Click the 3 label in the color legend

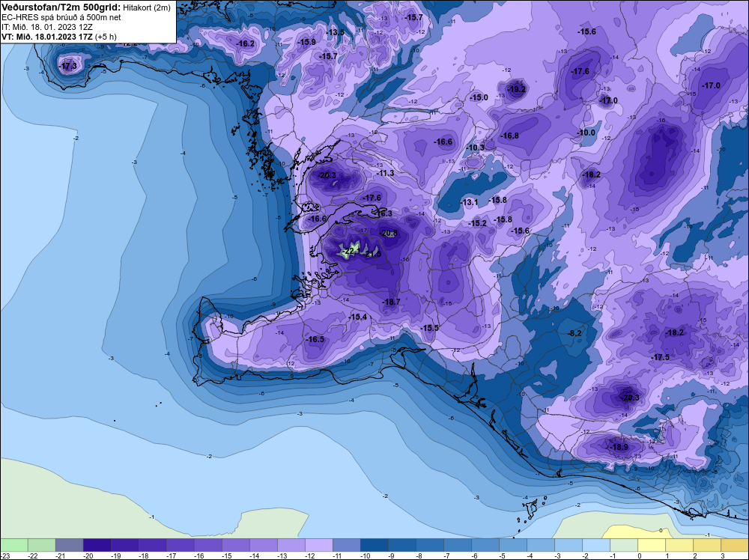(723, 556)
